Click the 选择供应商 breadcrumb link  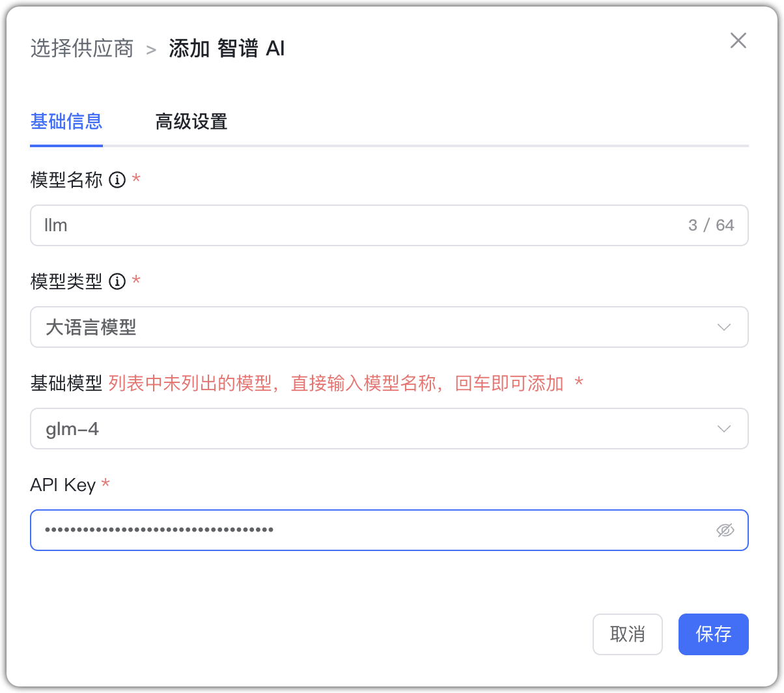tap(81, 48)
